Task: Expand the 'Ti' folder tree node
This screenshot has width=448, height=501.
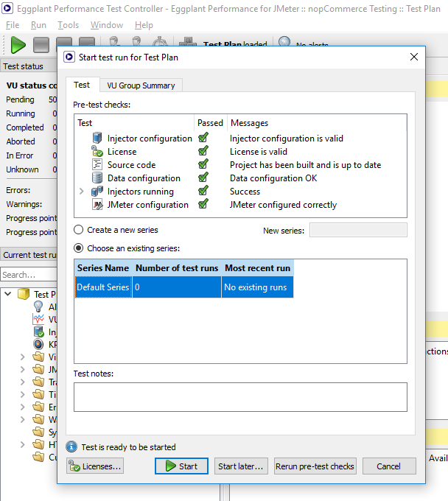Action: 22,394
